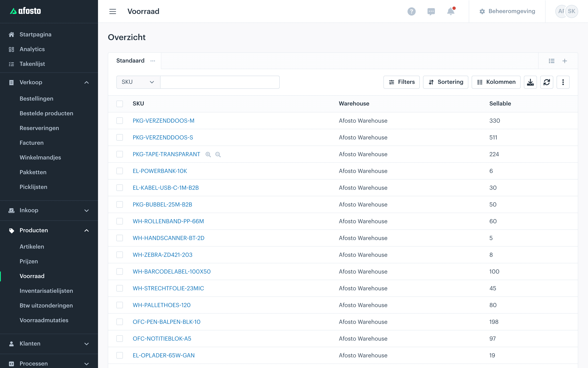Click the Inkoop icon
Viewport: 588px width, 368px height.
coord(11,210)
